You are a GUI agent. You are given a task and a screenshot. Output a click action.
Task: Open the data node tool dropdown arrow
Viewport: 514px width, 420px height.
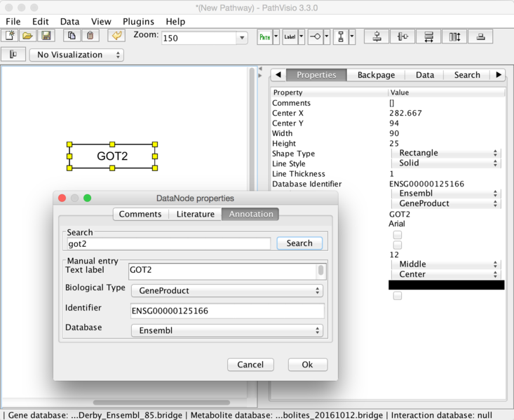276,36
